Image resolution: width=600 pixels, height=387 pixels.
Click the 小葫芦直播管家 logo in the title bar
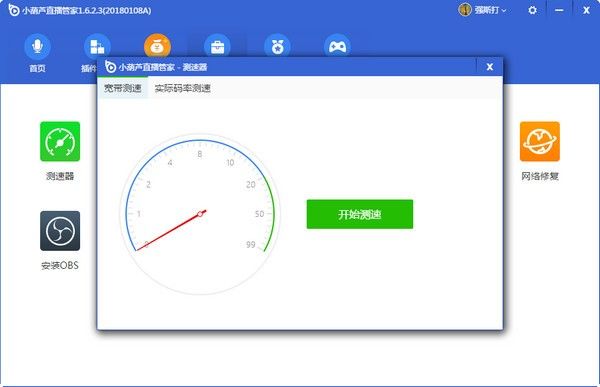[x=14, y=10]
